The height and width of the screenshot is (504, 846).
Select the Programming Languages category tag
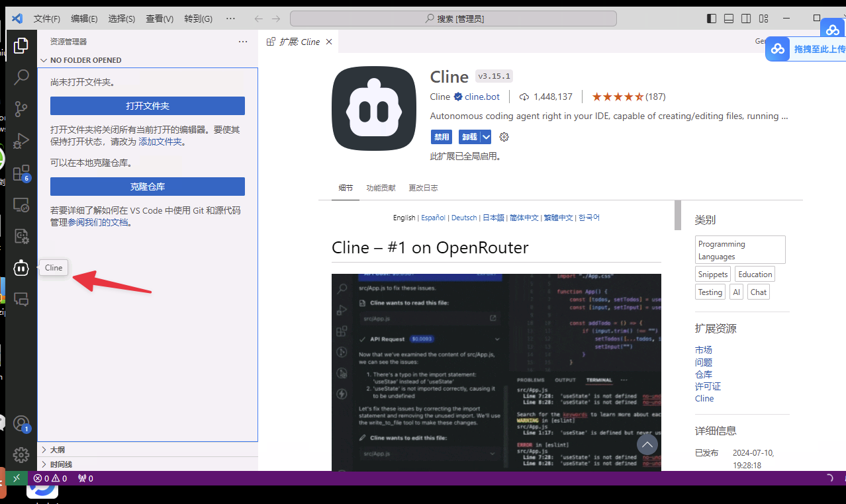(x=740, y=250)
